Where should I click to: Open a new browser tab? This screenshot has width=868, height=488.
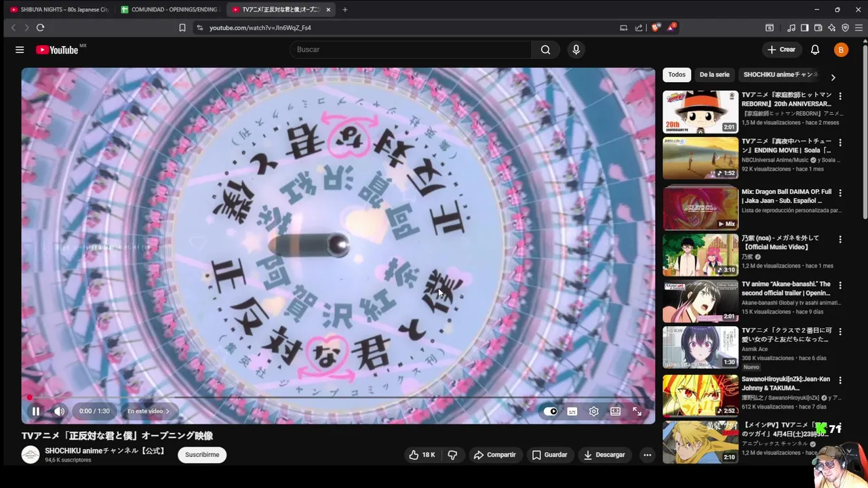(x=344, y=9)
